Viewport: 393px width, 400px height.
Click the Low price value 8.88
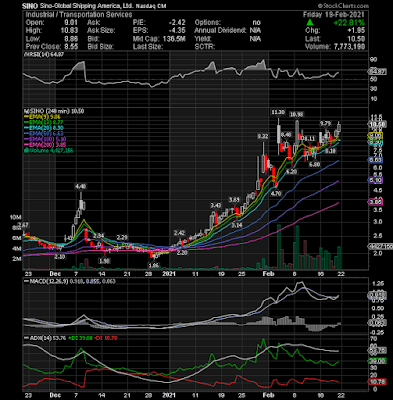tap(71, 39)
